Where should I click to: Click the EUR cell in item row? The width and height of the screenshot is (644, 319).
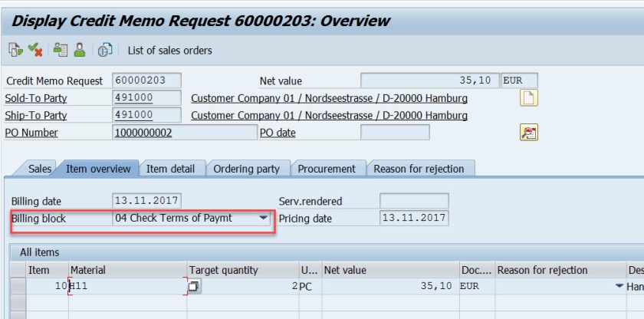477,286
